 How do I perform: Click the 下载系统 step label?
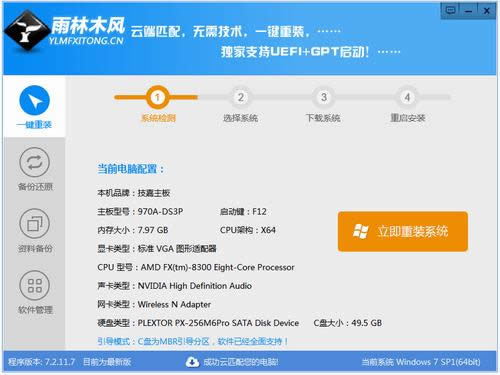point(323,118)
